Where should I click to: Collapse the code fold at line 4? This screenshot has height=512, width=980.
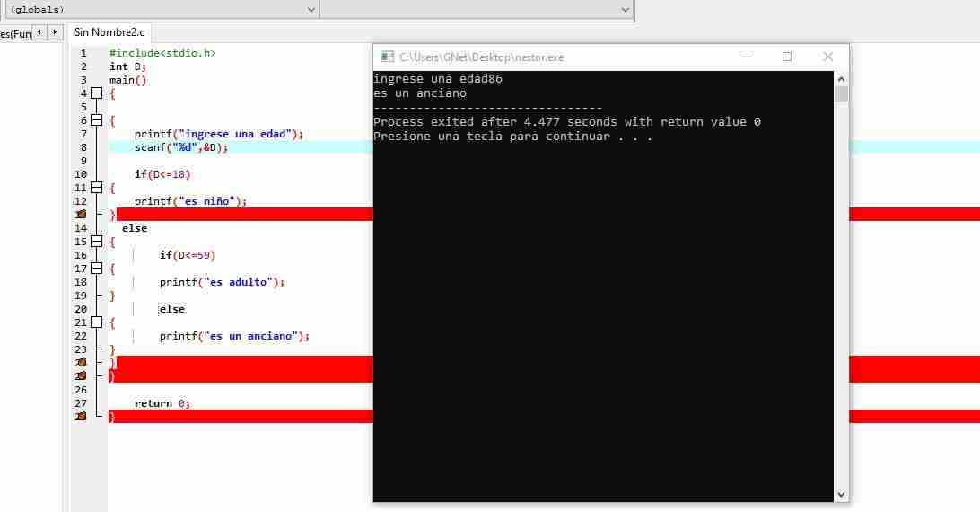coord(96,93)
